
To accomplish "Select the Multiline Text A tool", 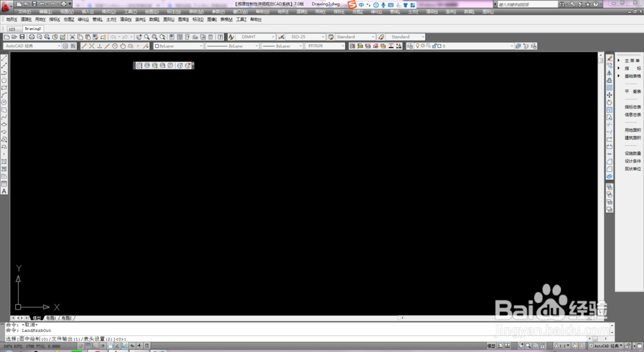I will [x=4, y=191].
